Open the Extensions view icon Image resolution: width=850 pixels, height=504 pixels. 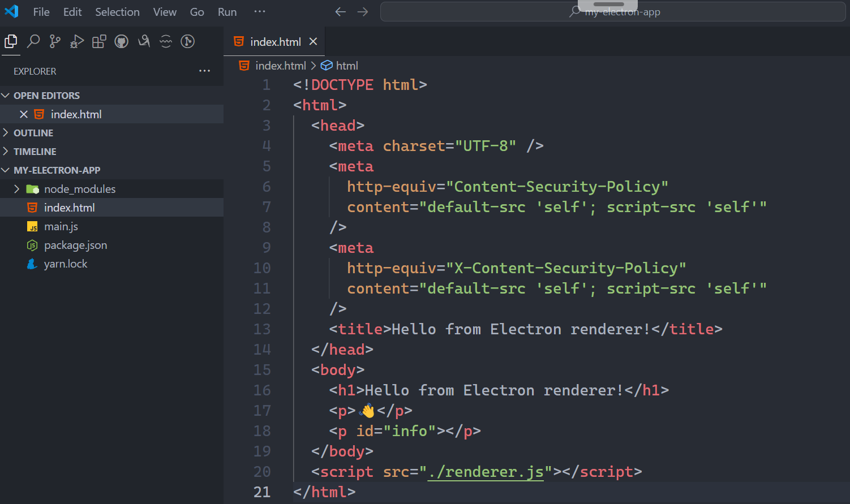click(x=99, y=41)
